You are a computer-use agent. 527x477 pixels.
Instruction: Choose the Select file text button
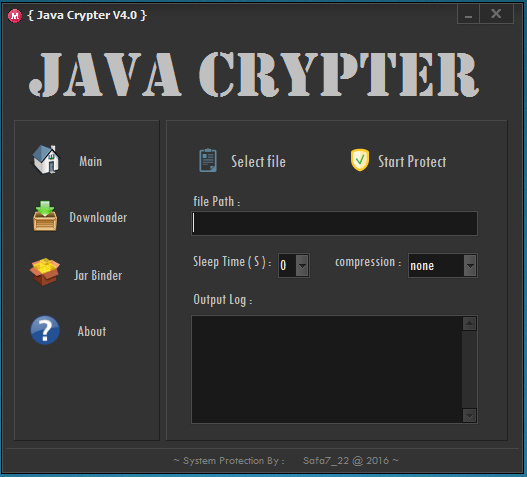pyautogui.click(x=258, y=162)
